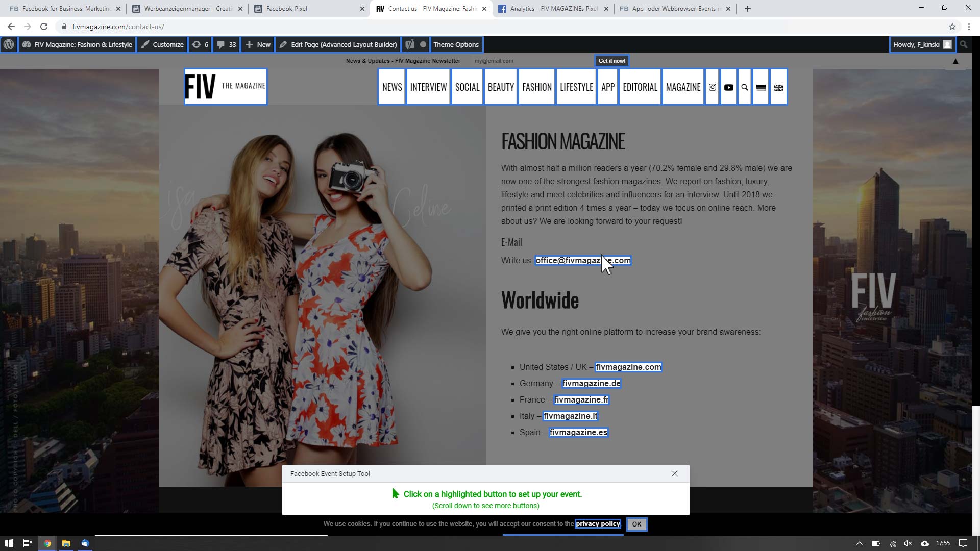Open Task View on the taskbar
This screenshot has width=980, height=551.
click(28, 543)
